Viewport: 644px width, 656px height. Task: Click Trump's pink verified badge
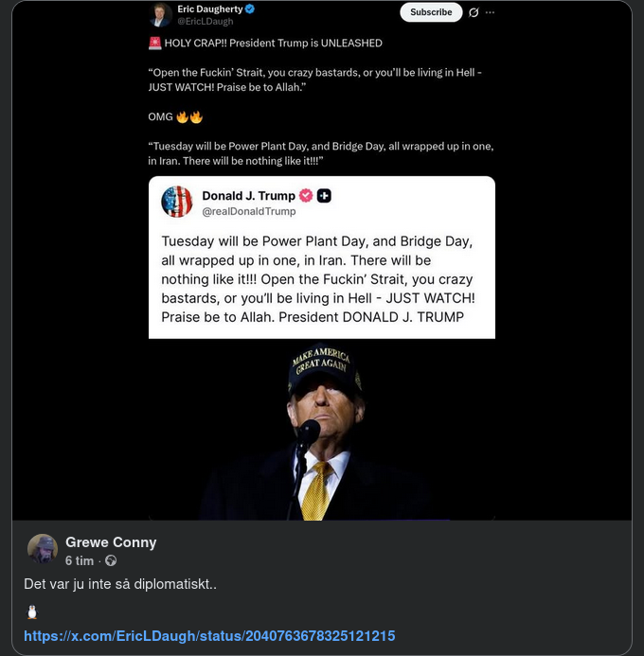point(306,196)
